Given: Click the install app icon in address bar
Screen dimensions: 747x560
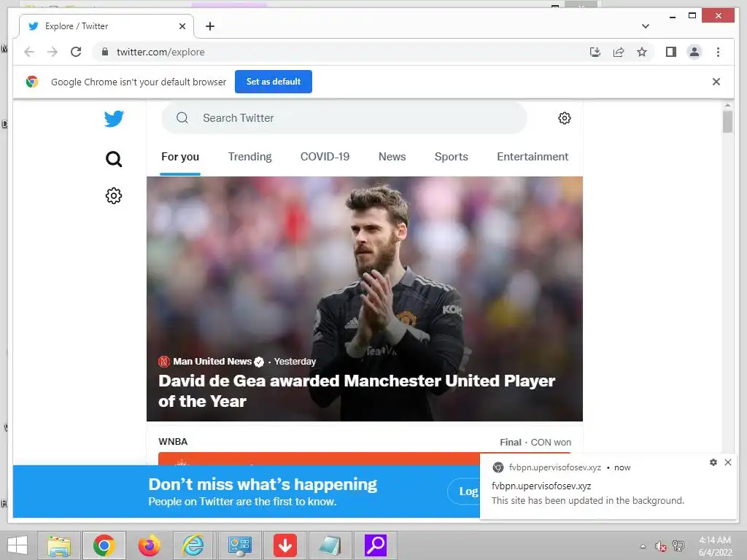Looking at the screenshot, I should [x=595, y=52].
